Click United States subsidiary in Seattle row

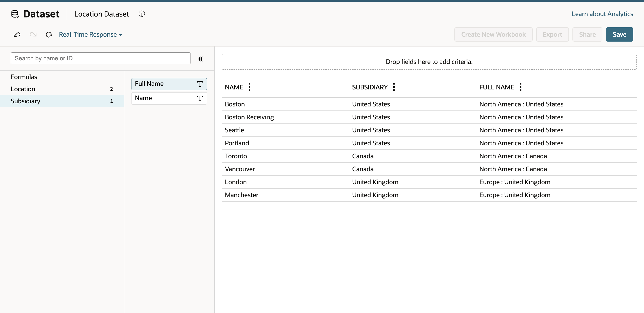(371, 130)
